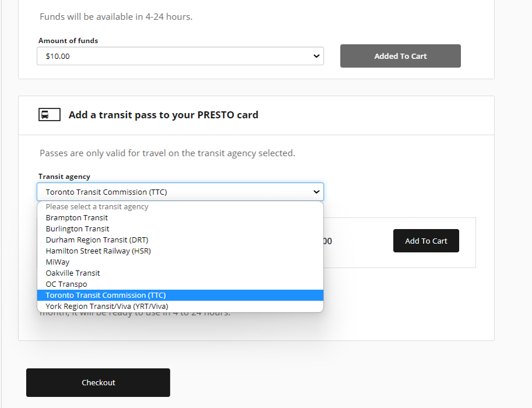
Task: Open the Amount of funds dropdown
Action: pyautogui.click(x=180, y=57)
